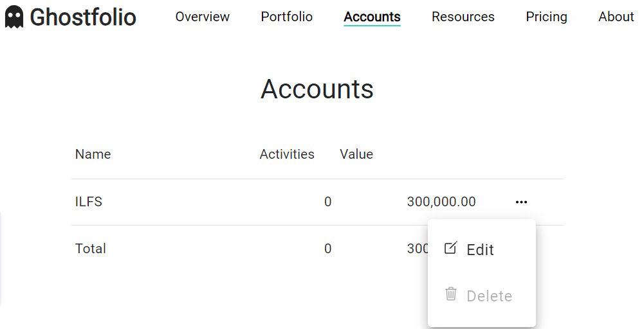Select the Accounts navigation tab
Image resolution: width=644 pixels, height=329 pixels.
372,17
